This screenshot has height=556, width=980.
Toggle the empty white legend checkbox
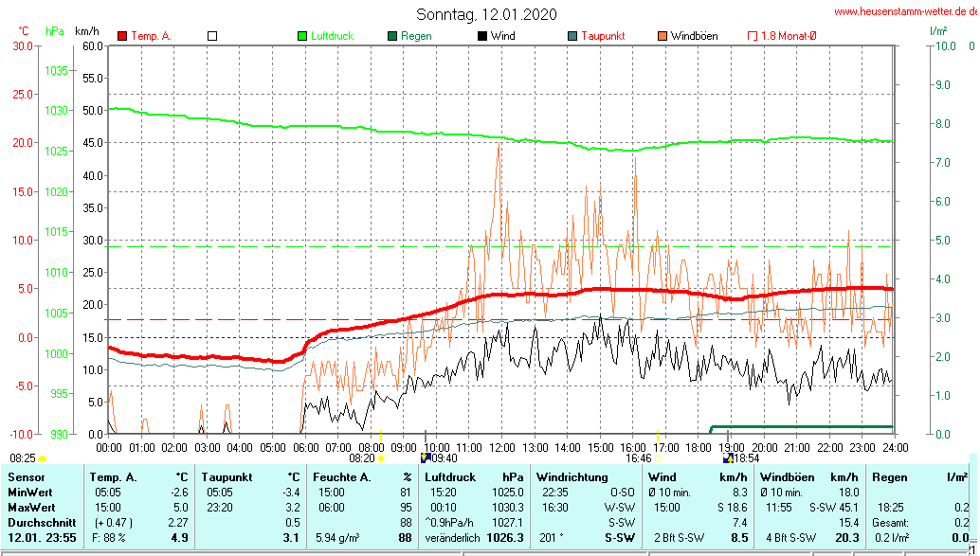tap(212, 36)
